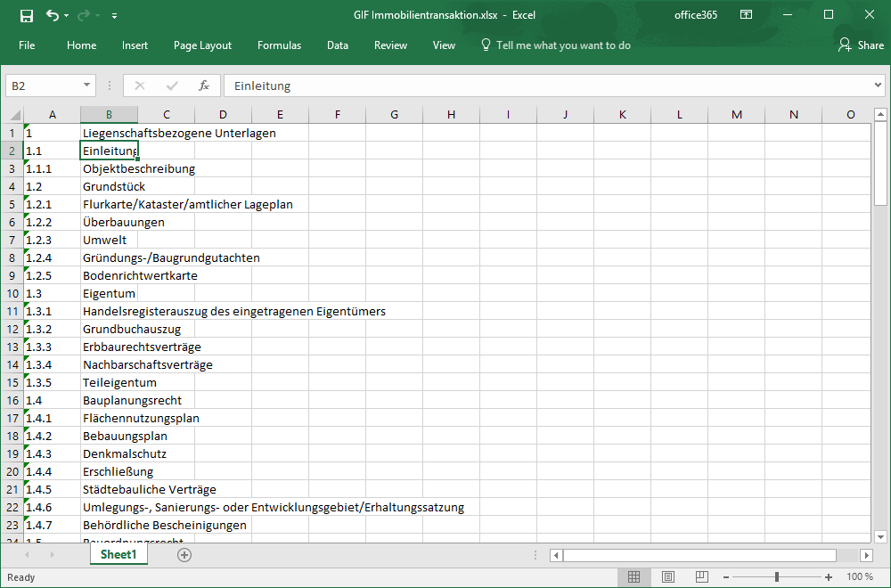Open the Page Layout tab
The width and height of the screenshot is (891, 588).
point(202,45)
